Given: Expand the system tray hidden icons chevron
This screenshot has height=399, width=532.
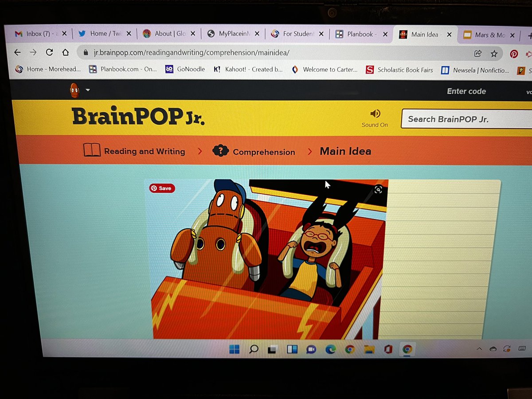Looking at the screenshot, I should point(479,350).
